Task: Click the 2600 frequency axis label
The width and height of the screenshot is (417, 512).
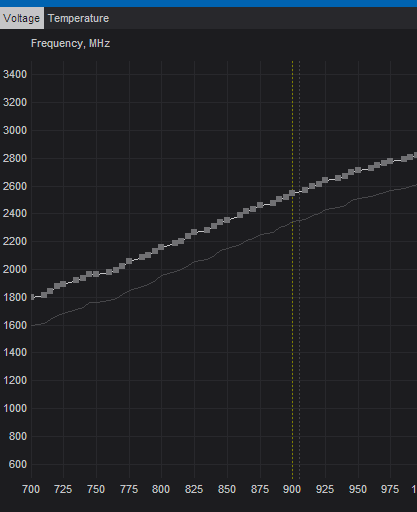Action: click(15, 186)
